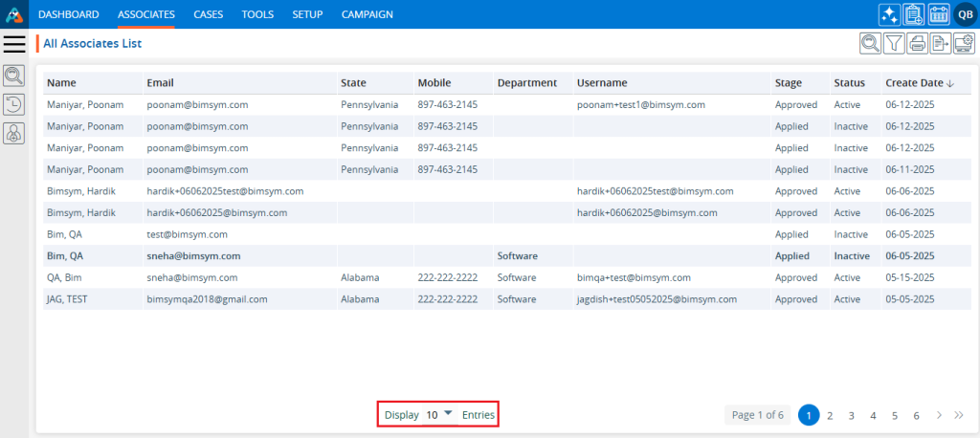Click the export document icon
Screen dimensions: 980x438
tap(941, 43)
